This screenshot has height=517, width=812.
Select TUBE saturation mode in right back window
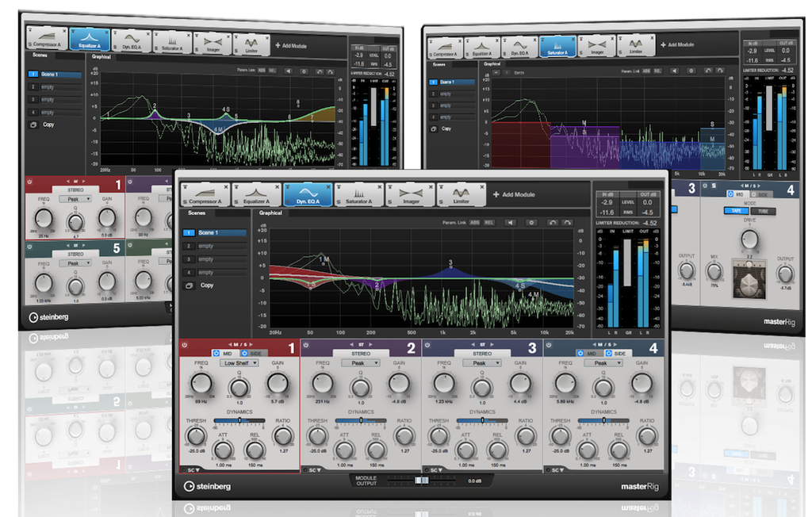(x=764, y=211)
